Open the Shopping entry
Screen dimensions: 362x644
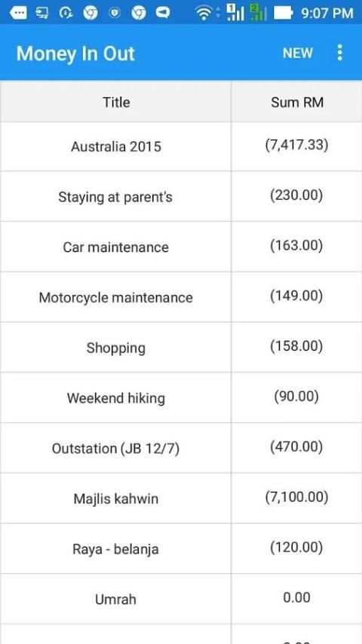point(181,347)
